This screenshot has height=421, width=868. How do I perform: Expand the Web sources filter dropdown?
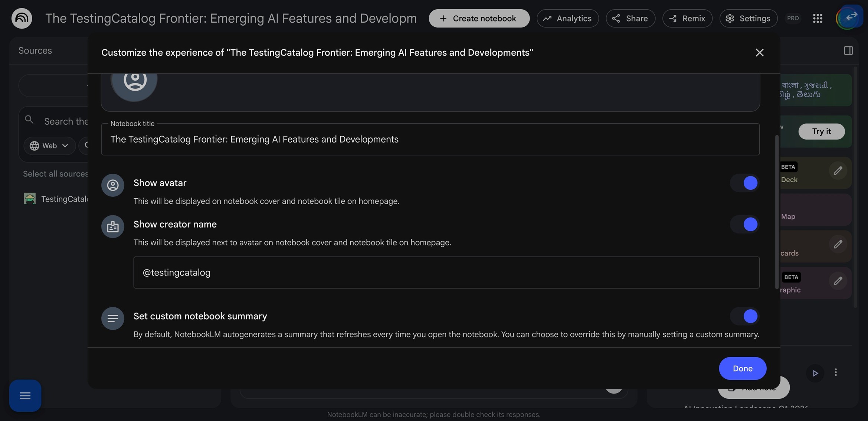point(49,146)
